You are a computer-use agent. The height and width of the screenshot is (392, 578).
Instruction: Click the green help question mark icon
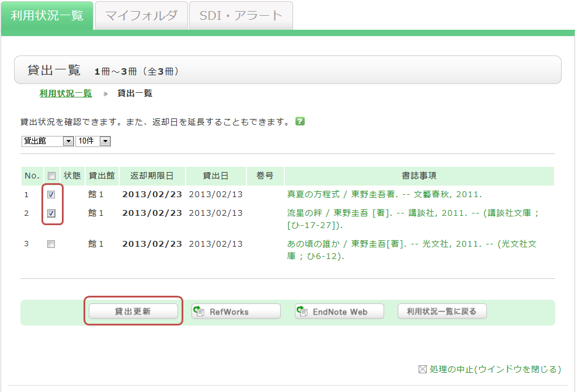tap(300, 121)
